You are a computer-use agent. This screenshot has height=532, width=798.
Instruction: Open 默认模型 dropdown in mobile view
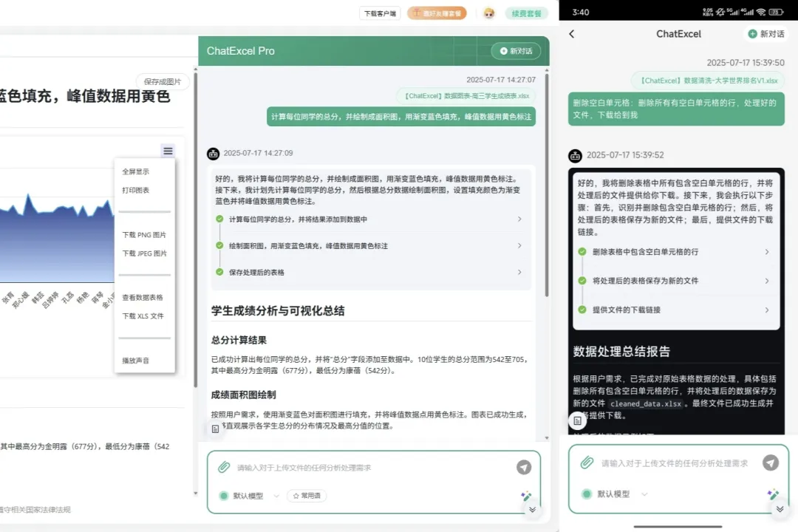(615, 494)
